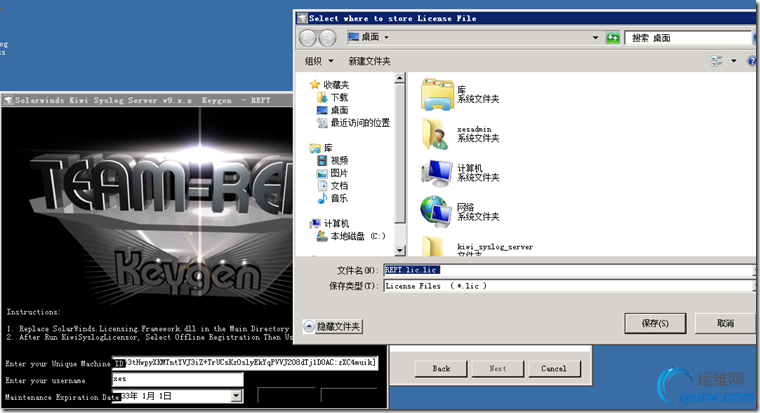Viewport: 760px width, 413px height.
Task: Click the 图片 library icon
Action: tap(322, 173)
